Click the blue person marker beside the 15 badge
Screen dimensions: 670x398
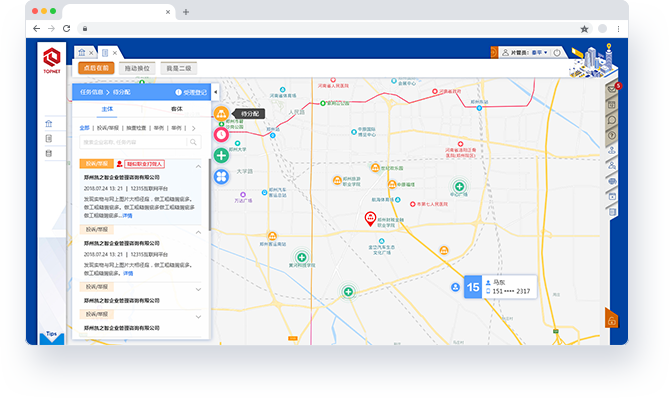(455, 287)
